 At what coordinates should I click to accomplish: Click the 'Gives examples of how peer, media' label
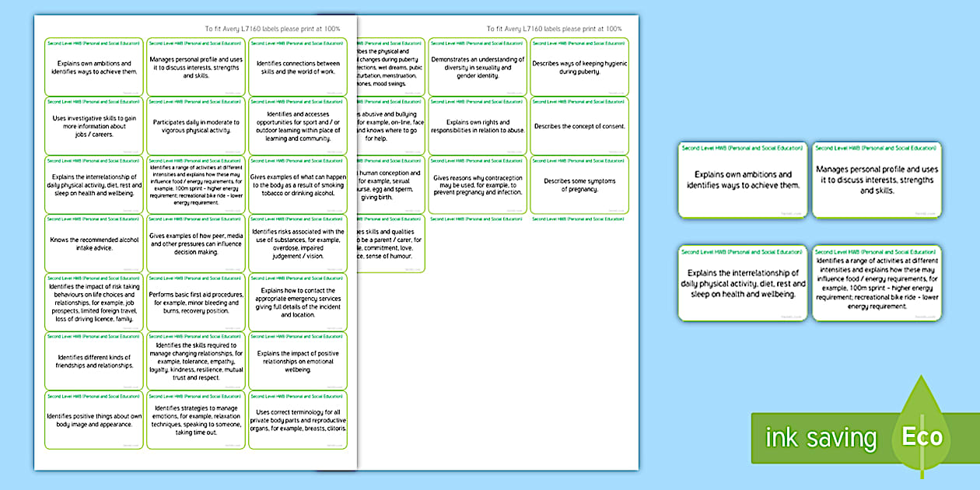pyautogui.click(x=194, y=244)
